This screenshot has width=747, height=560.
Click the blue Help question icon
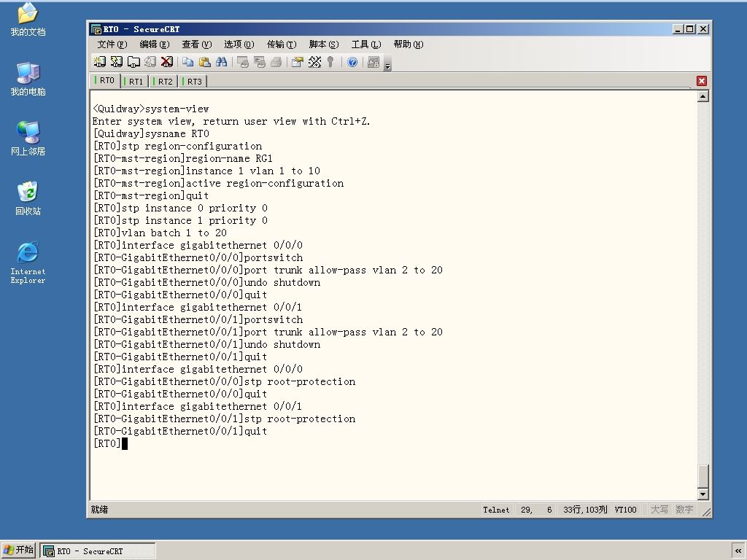pyautogui.click(x=352, y=62)
